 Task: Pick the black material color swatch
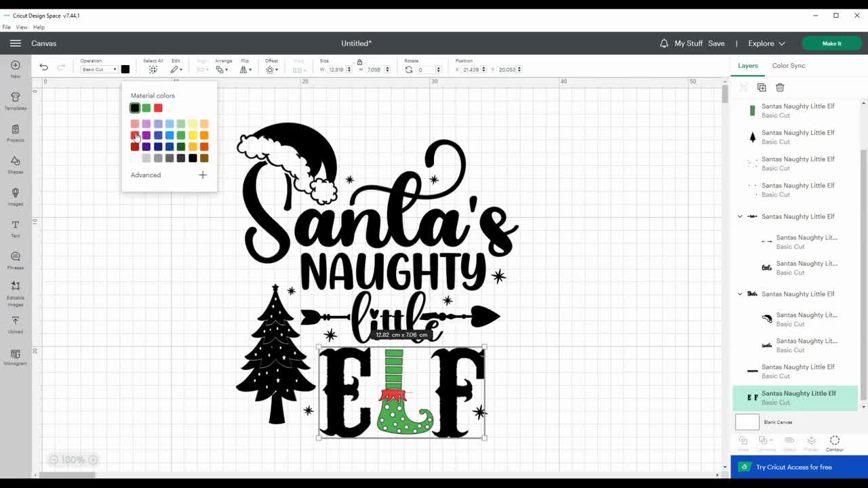point(135,108)
